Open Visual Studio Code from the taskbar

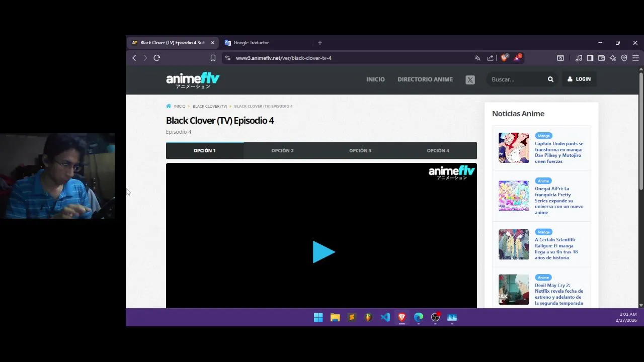coord(385,317)
